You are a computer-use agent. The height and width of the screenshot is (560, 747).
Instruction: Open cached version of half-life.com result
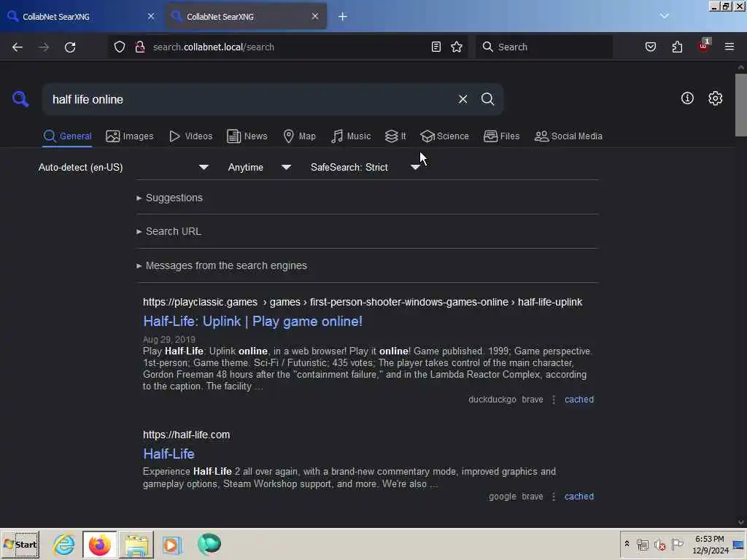tap(578, 496)
